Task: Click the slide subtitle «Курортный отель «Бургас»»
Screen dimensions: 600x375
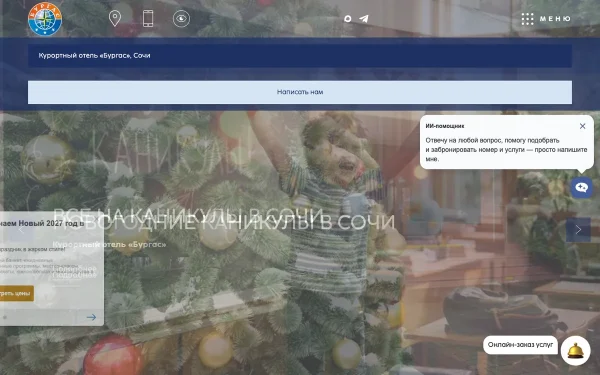Action: [x=109, y=244]
